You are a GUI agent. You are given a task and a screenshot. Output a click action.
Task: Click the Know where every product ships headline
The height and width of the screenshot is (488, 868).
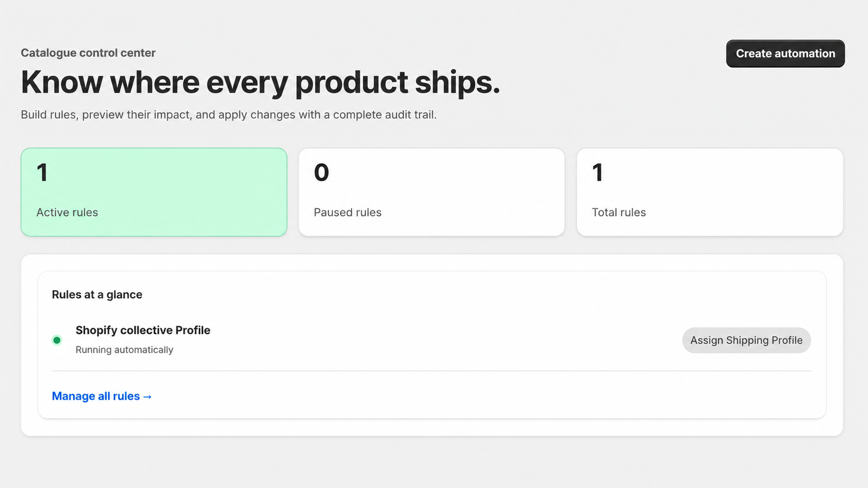(x=260, y=82)
